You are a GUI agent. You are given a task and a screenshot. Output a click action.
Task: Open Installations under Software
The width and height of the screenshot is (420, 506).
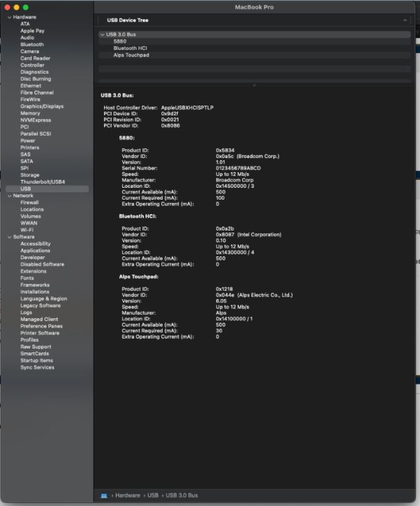35,292
